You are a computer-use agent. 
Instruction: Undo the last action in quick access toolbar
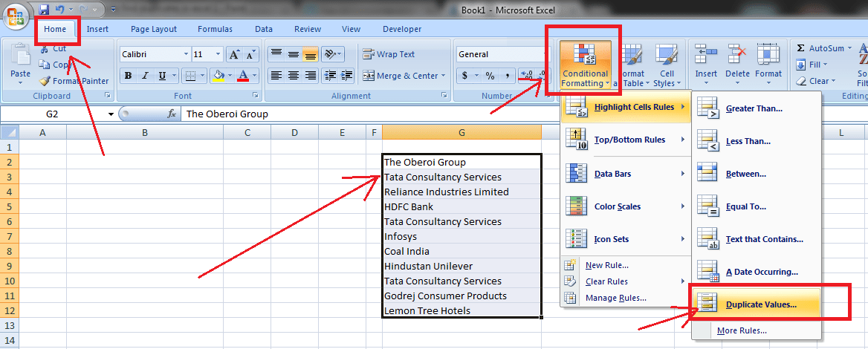60,9
